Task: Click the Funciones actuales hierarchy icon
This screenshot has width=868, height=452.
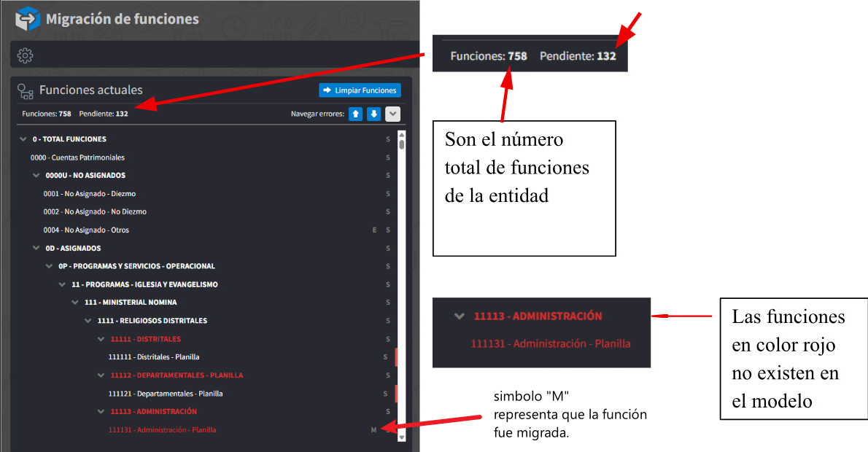Action: (x=26, y=90)
